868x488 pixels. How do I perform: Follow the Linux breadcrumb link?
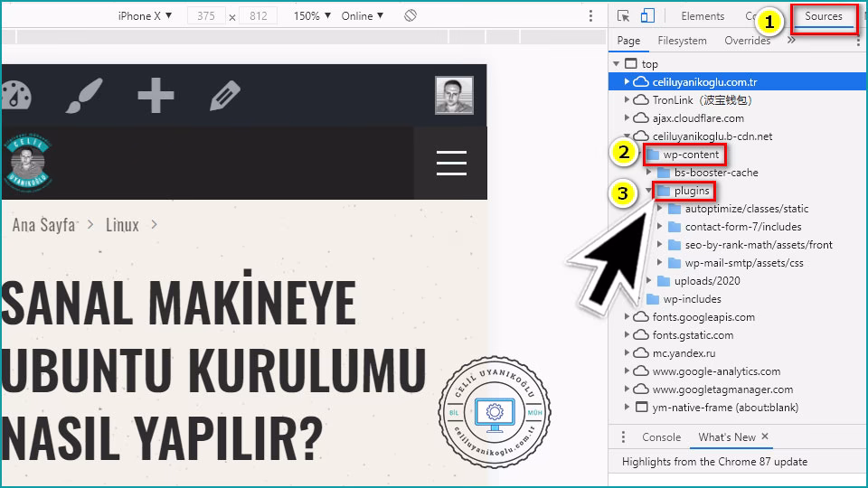point(122,225)
